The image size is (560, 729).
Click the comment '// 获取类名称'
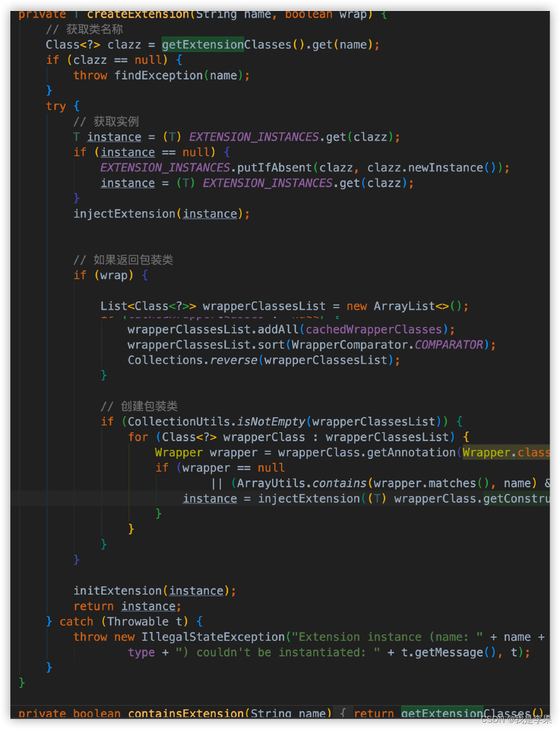coord(85,30)
